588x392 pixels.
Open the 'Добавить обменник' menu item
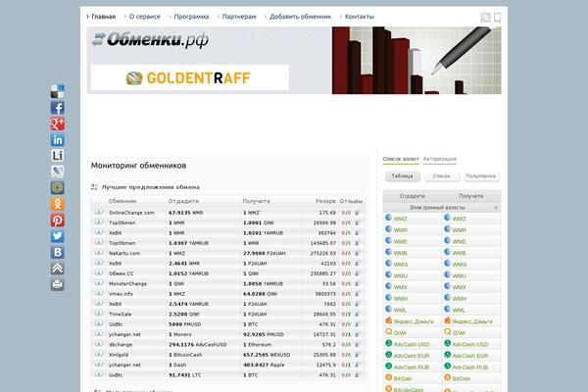pos(301,17)
